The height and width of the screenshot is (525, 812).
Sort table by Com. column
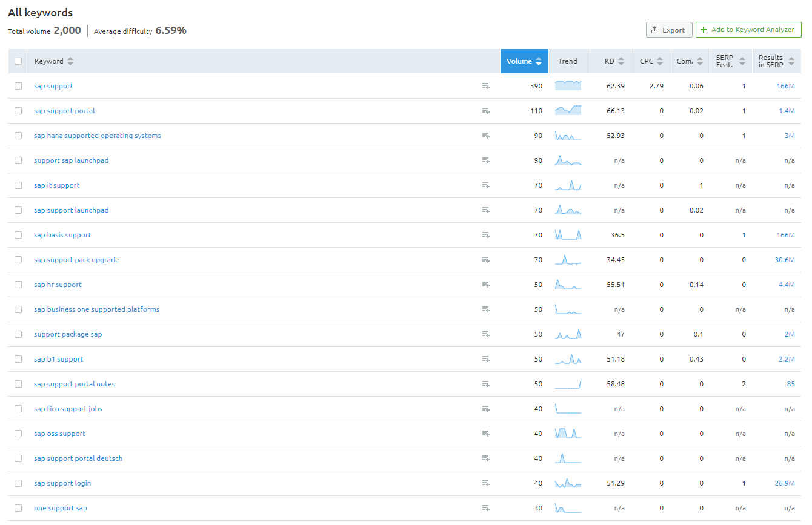coord(690,61)
